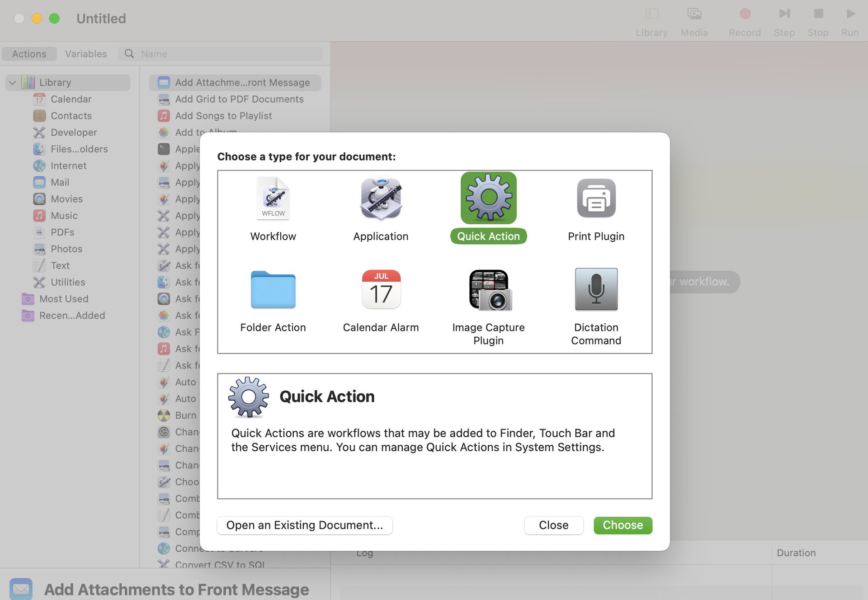Collapse the Library disclosure triangle
This screenshot has height=600, width=868.
tap(13, 83)
